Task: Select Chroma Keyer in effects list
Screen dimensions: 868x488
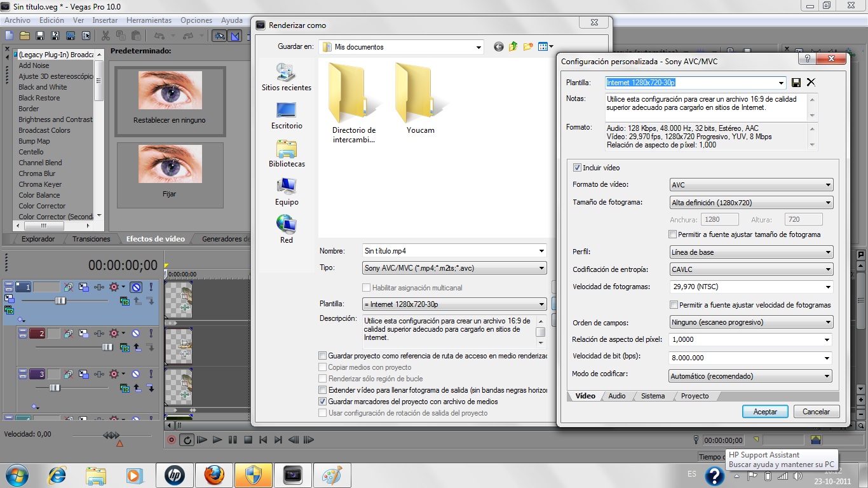Action: 40,184
